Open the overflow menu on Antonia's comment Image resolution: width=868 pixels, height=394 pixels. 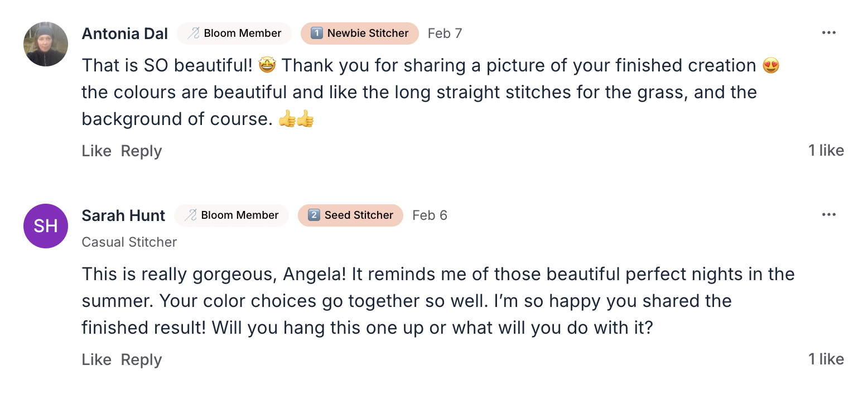pyautogui.click(x=829, y=32)
